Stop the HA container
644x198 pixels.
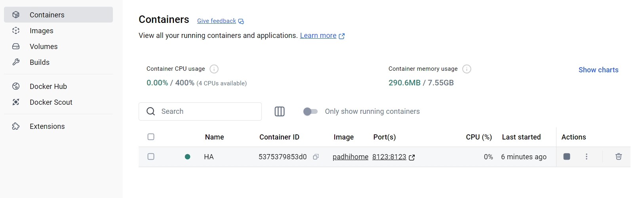567,157
